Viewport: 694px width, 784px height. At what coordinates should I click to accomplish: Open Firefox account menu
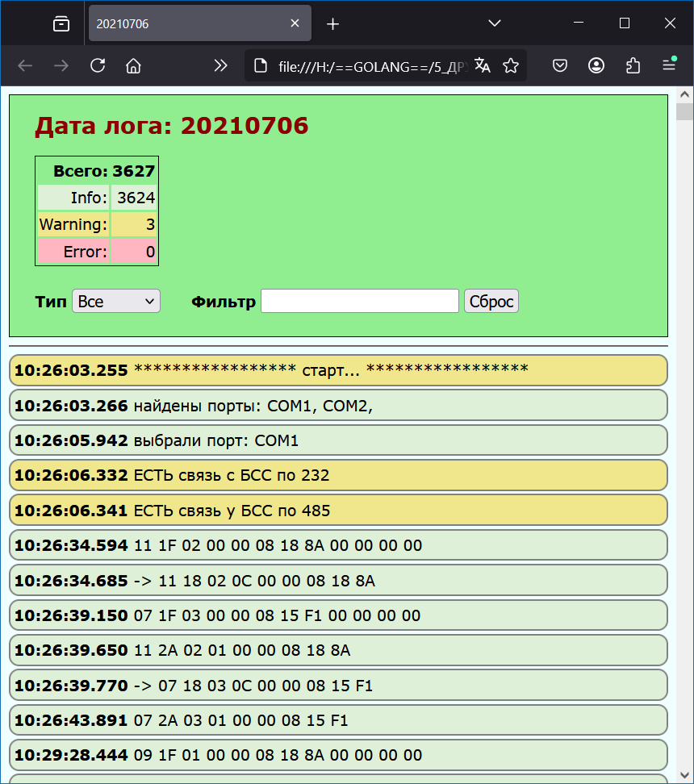[596, 65]
